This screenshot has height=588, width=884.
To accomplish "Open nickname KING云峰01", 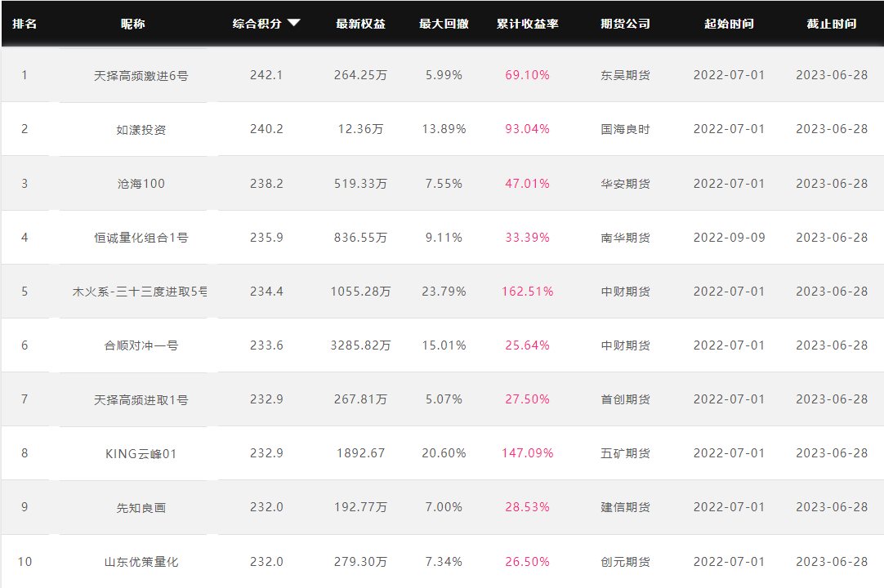I will [141, 454].
